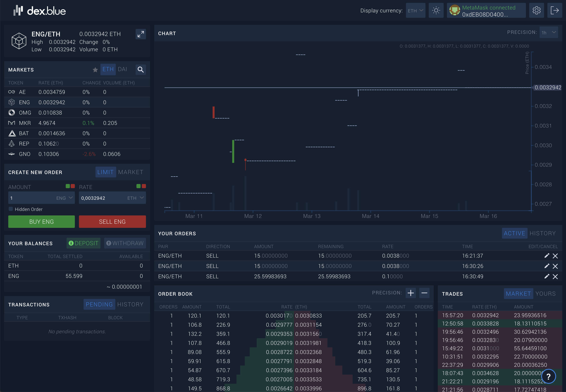Enable the Hidden Order checkbox

tap(11, 209)
